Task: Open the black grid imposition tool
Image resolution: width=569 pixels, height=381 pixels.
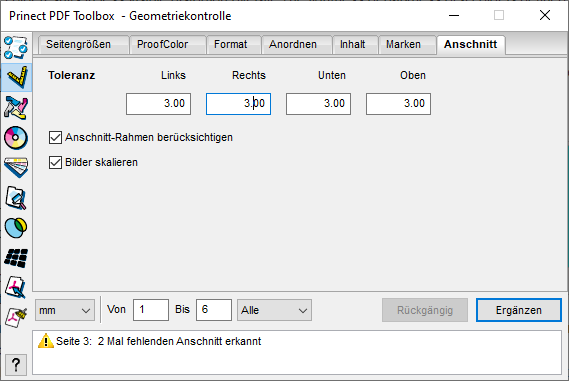Action: pyautogui.click(x=16, y=258)
